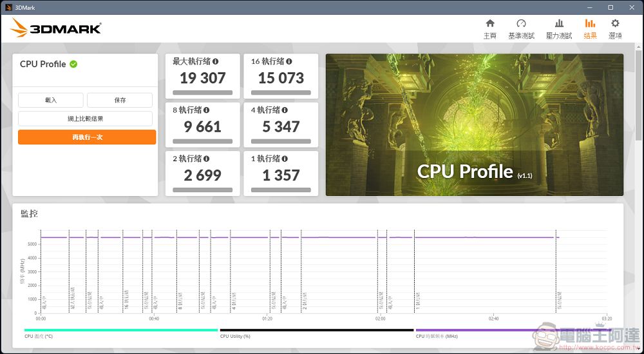Image resolution: width=644 pixels, height=354 pixels.
Task: Click info icon next to 16 執行緒
Action: coord(289,61)
